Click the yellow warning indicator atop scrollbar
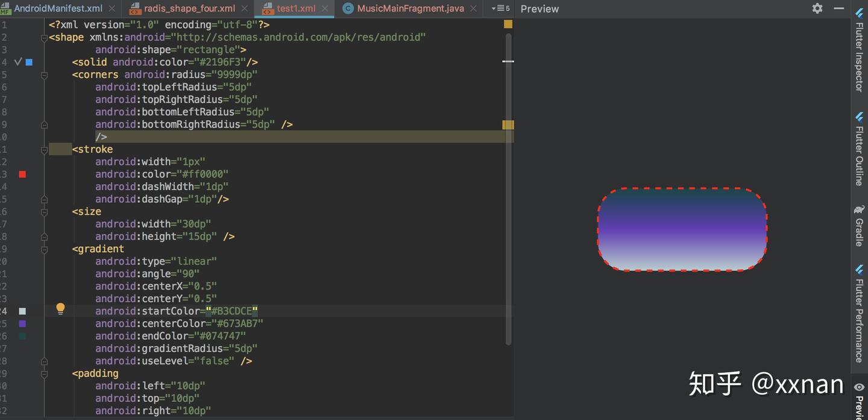 click(x=508, y=24)
